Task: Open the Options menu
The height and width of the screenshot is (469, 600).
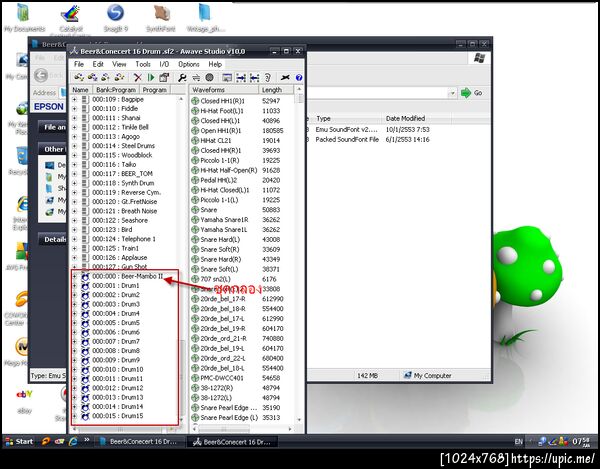Action: pyautogui.click(x=189, y=64)
